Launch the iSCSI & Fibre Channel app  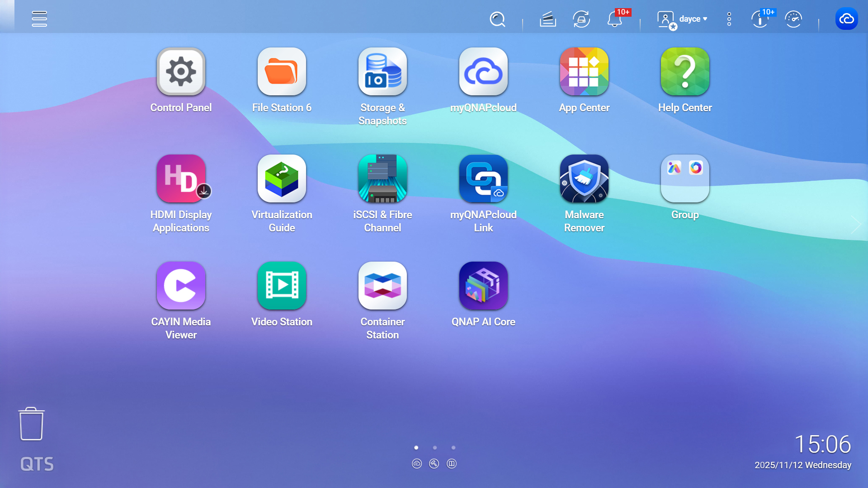[x=382, y=178]
